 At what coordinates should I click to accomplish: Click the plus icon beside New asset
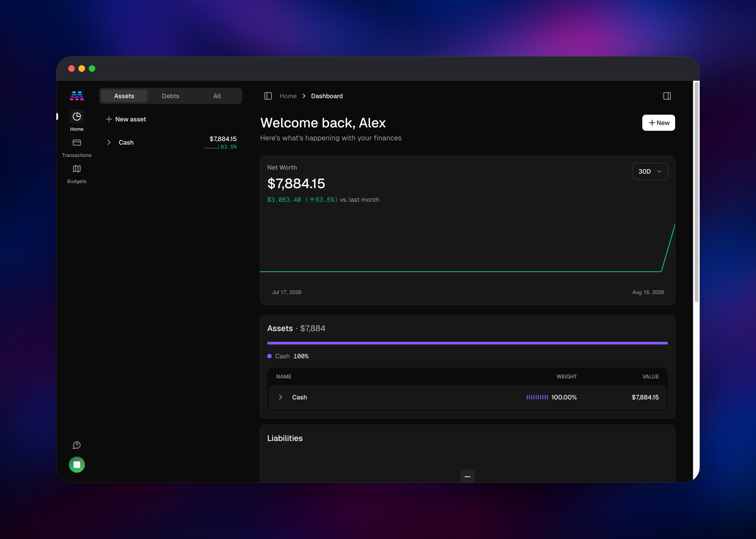(109, 119)
